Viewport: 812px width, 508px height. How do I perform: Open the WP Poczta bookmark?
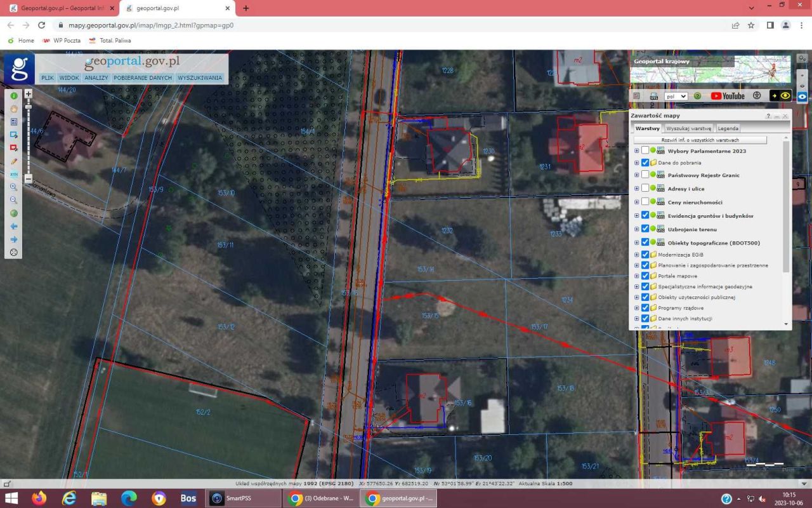(x=62, y=40)
